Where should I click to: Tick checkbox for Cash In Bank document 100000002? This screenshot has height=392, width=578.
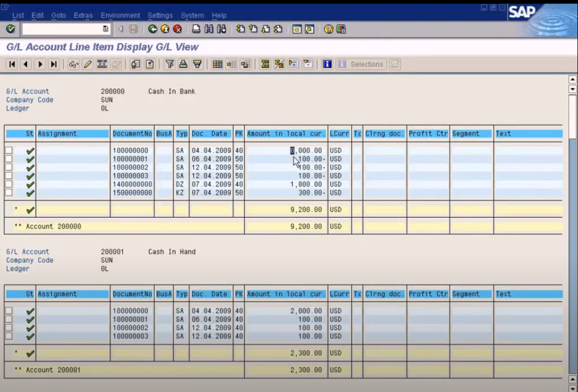click(9, 168)
